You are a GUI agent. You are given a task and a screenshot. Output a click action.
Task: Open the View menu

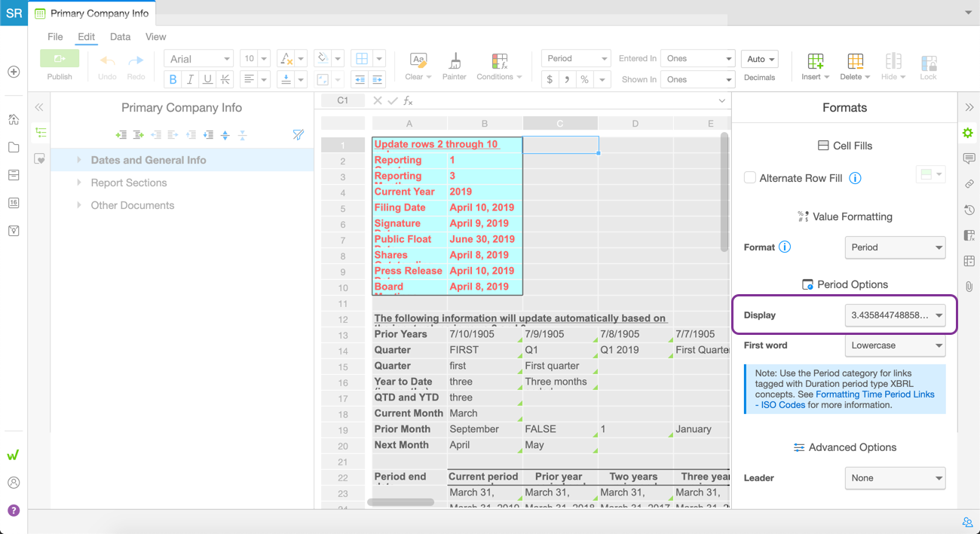[x=155, y=36]
